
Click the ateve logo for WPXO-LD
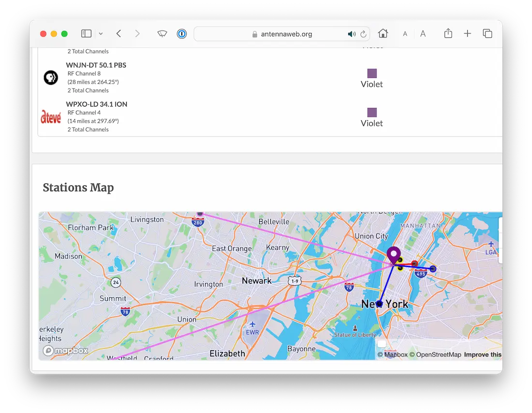51,117
